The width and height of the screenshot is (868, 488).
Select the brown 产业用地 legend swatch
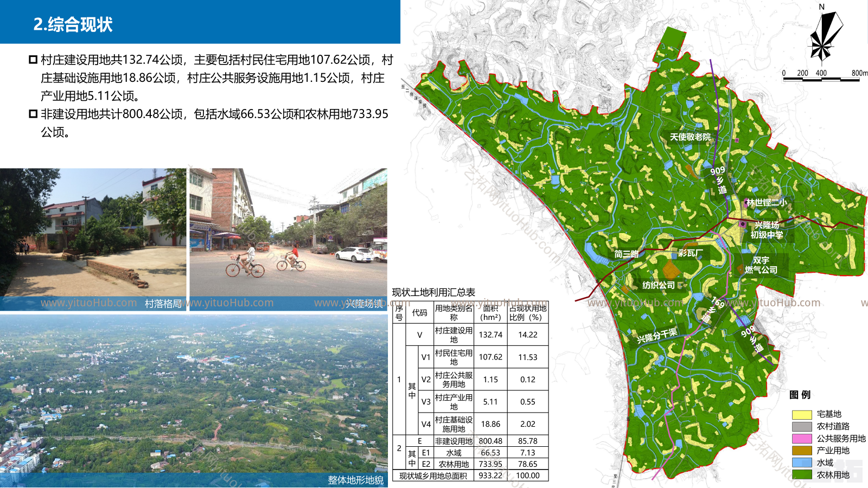802,451
